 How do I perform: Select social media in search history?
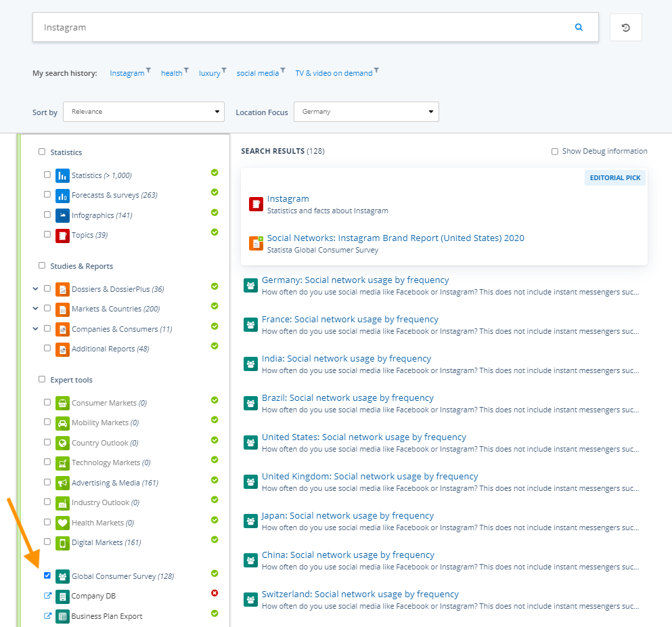(258, 73)
